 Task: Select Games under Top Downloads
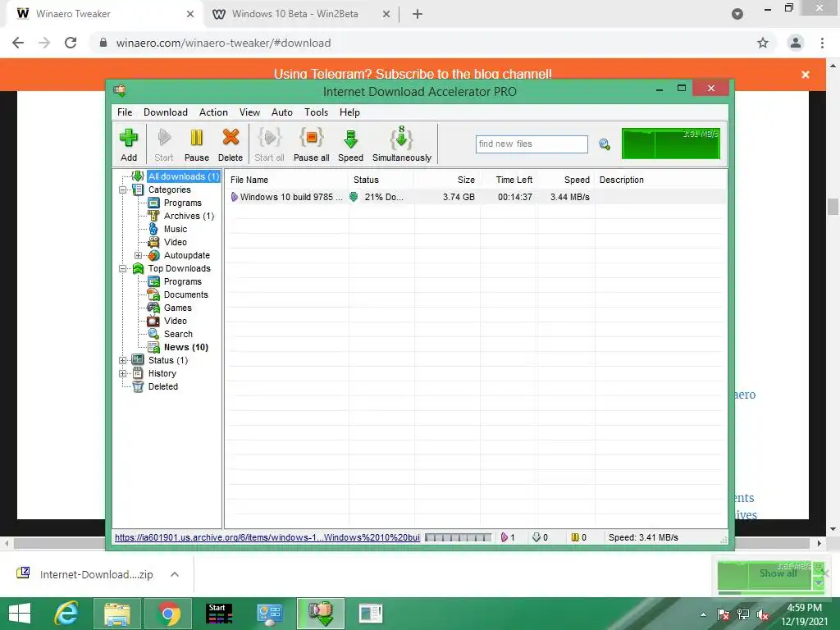tap(178, 308)
